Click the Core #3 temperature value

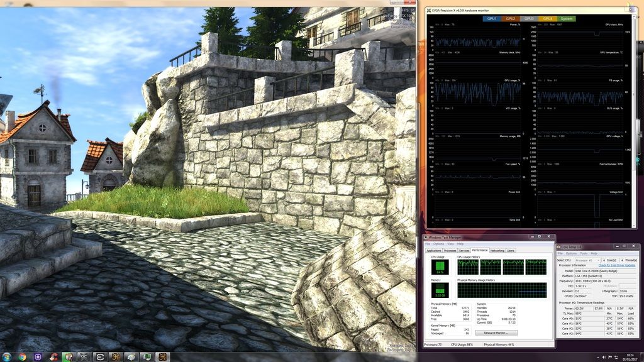(x=589, y=334)
